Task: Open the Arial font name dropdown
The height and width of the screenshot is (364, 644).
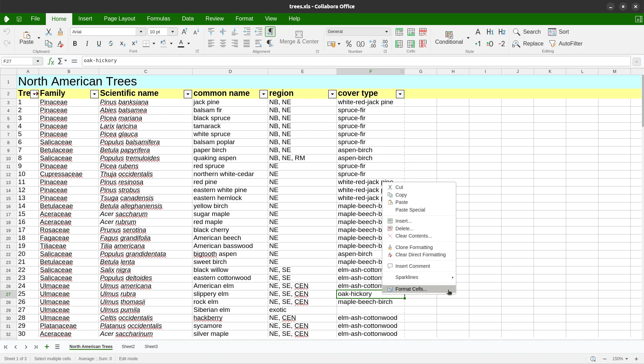Action: click(x=141, y=32)
